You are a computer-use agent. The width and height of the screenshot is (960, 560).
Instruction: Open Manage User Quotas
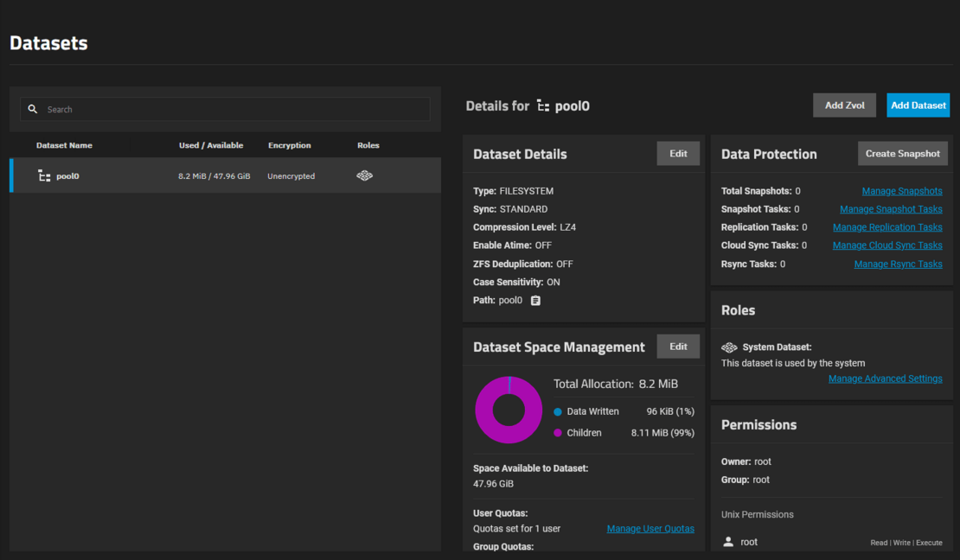tap(650, 528)
